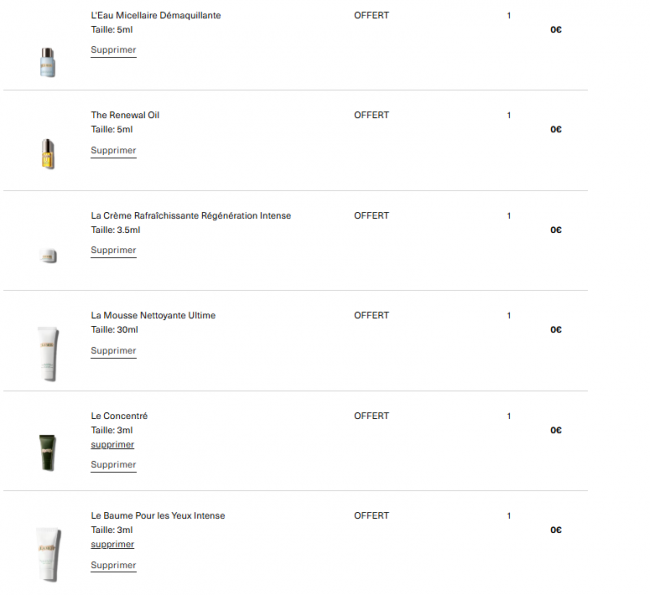The image size is (650, 595).
Task: Open L'Eau Micellaire Démaquillante product thumbnail
Action: tap(48, 62)
